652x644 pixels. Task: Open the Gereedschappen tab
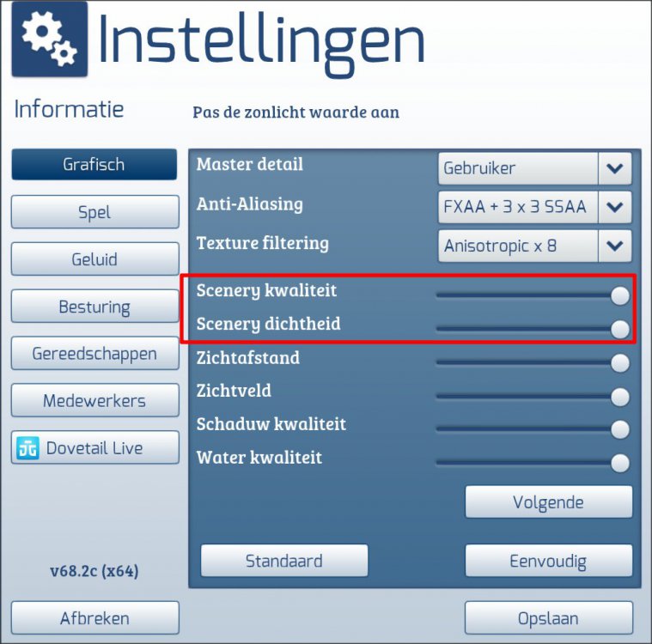pos(95,354)
